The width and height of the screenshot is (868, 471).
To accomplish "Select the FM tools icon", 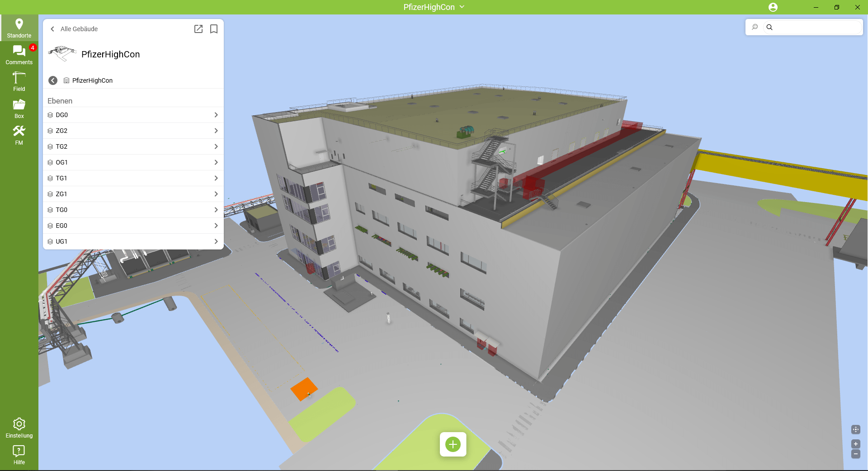I will coord(19,134).
